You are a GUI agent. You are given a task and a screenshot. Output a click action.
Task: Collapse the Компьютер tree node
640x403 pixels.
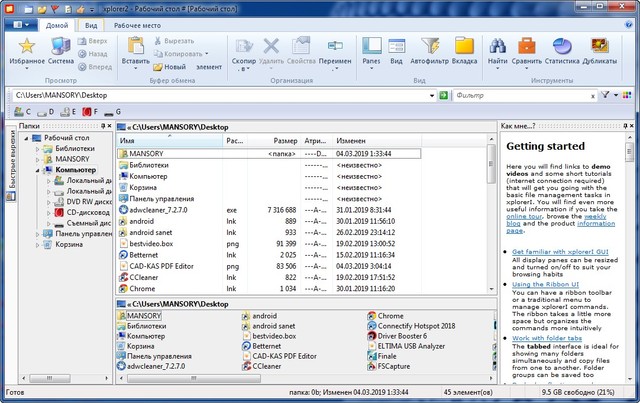pos(37,170)
